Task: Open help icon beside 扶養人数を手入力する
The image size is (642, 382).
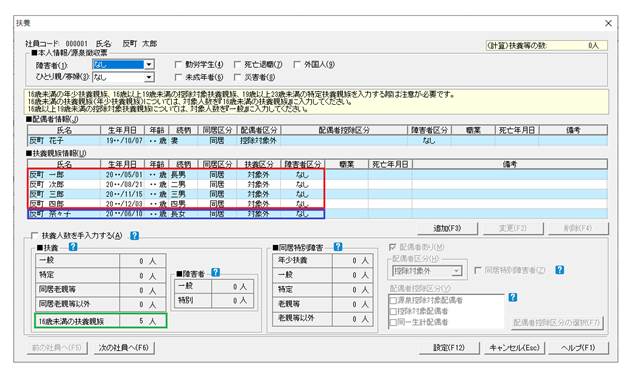Action: (134, 235)
